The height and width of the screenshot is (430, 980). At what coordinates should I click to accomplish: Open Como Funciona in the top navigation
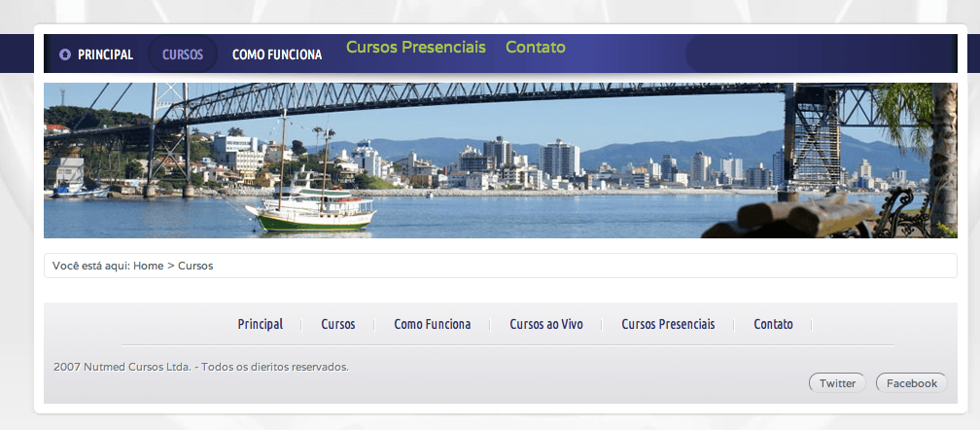coord(277,54)
